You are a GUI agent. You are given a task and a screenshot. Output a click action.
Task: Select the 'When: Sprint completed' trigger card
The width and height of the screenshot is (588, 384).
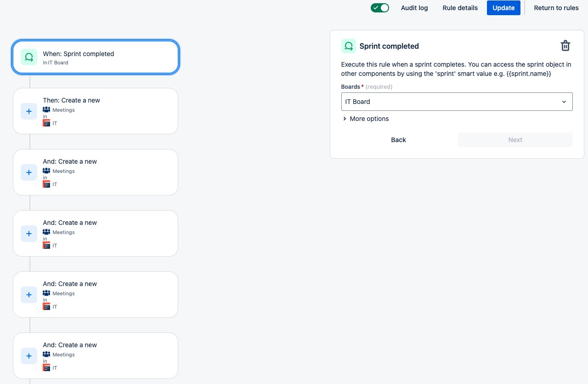(x=96, y=57)
